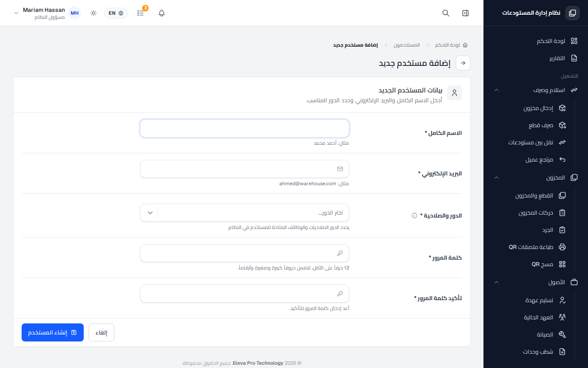Click the نقل بين مستودعات transfer icon
Screen dimensions: 588x368
point(562,142)
